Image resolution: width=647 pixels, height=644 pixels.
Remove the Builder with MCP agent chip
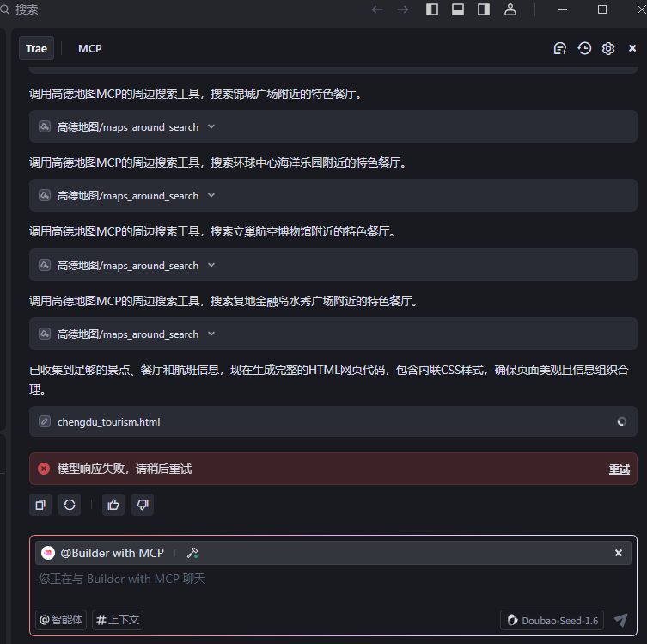click(618, 553)
